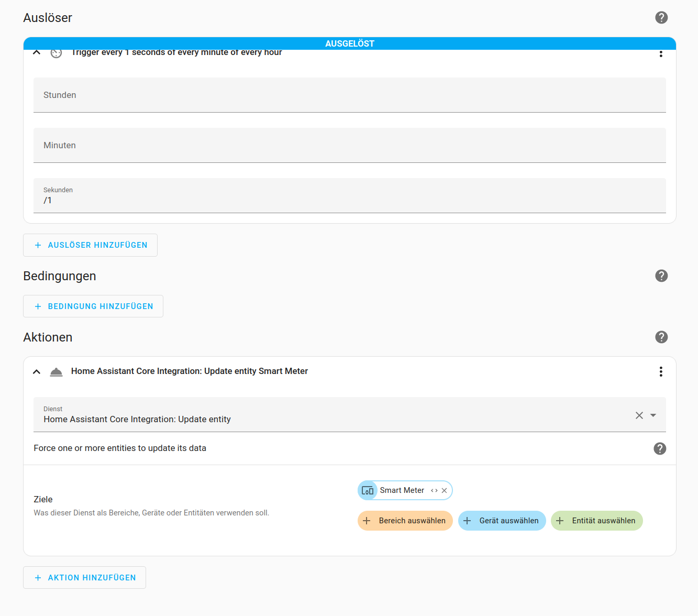The height and width of the screenshot is (616, 698).
Task: Remove the Smart Meter target chip
Action: (445, 490)
